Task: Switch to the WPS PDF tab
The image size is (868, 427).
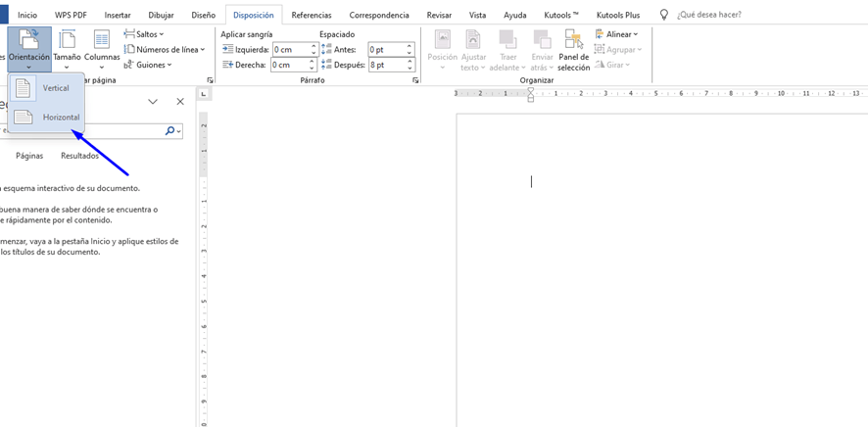Action: [x=71, y=15]
